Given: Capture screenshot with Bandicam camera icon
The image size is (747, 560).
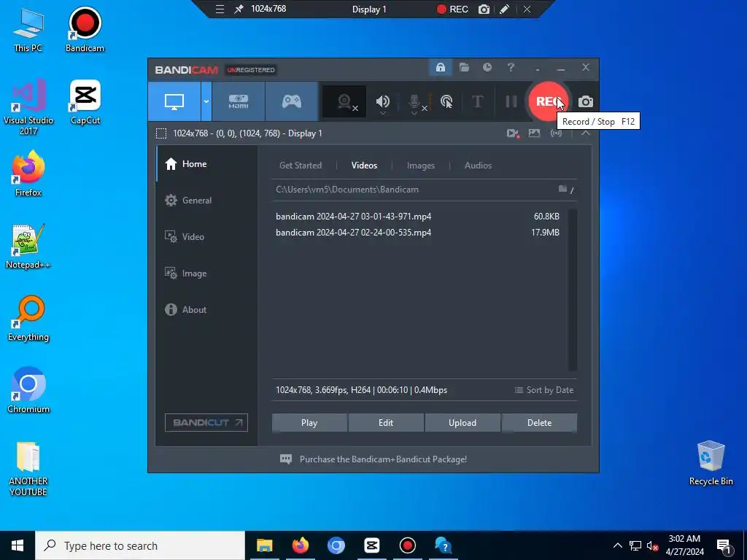Looking at the screenshot, I should coord(586,101).
